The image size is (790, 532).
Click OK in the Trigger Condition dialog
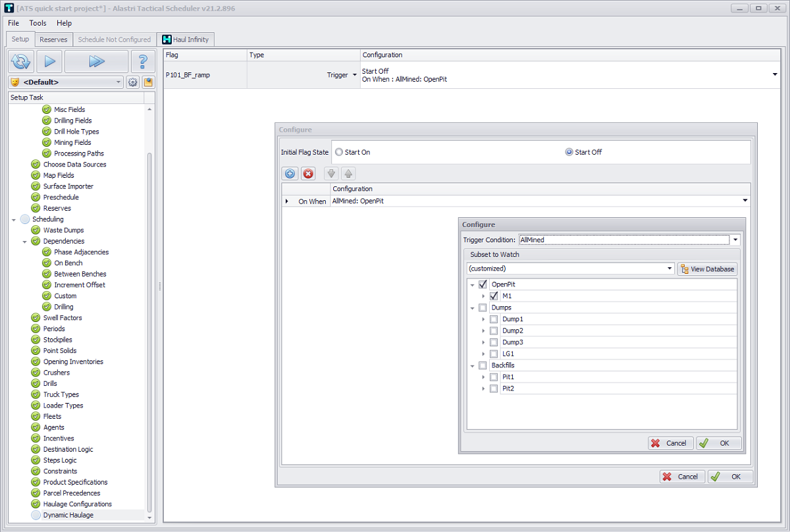pos(719,443)
